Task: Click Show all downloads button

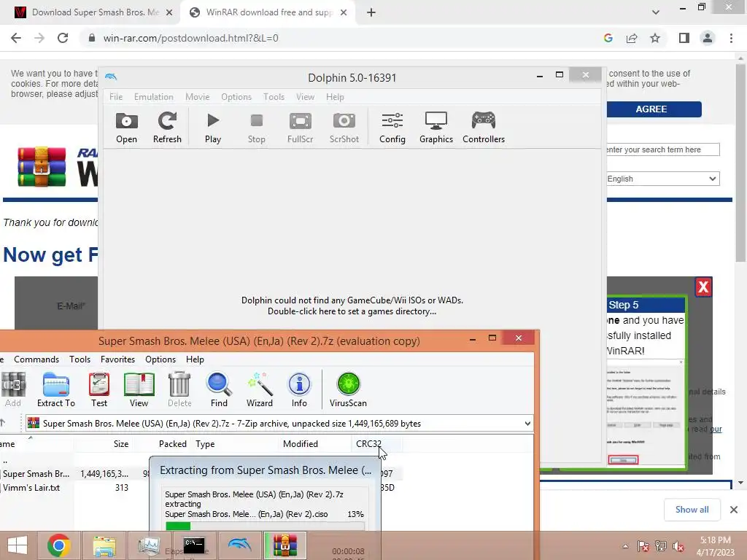Action: 692,510
